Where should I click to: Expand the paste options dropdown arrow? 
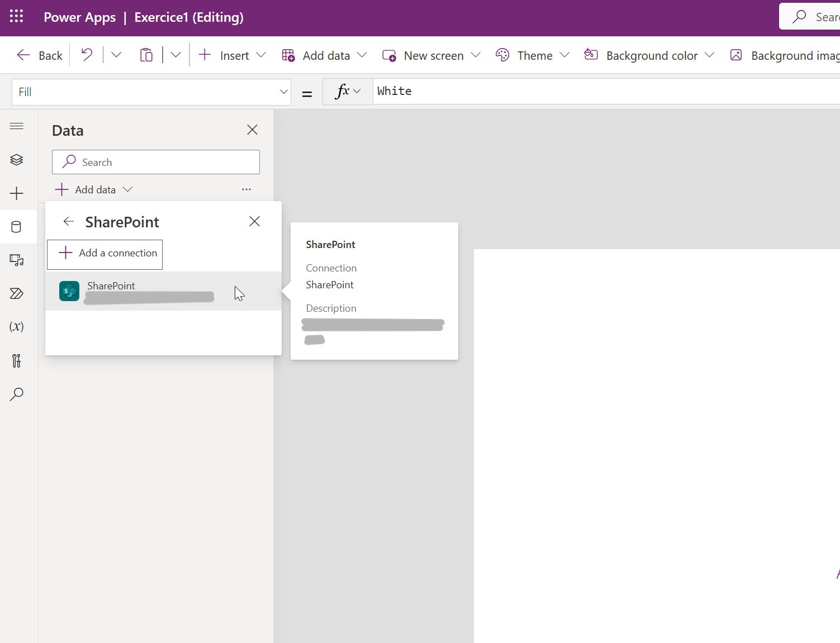coord(175,55)
